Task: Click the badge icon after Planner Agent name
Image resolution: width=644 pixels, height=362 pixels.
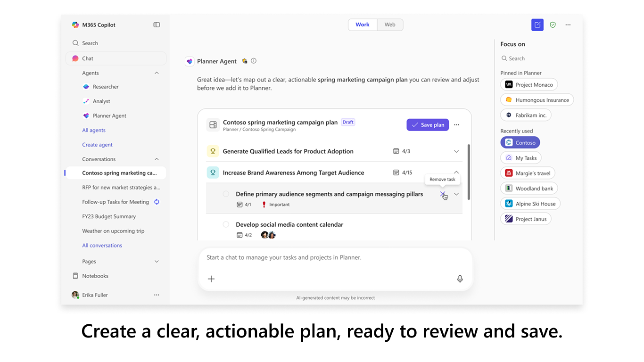Action: (245, 61)
